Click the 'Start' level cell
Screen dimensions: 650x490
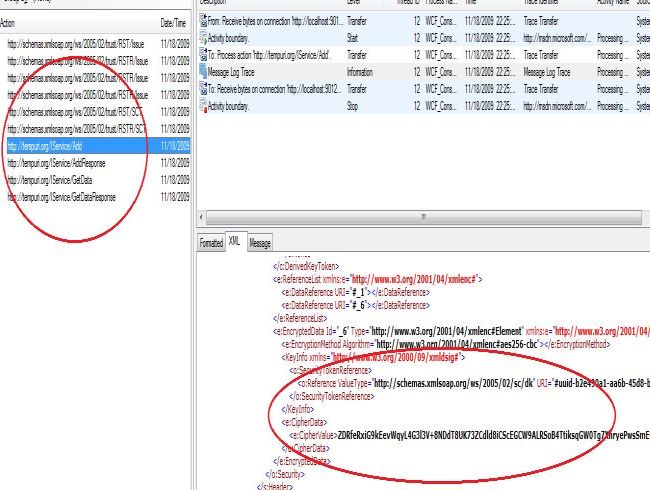(x=352, y=38)
